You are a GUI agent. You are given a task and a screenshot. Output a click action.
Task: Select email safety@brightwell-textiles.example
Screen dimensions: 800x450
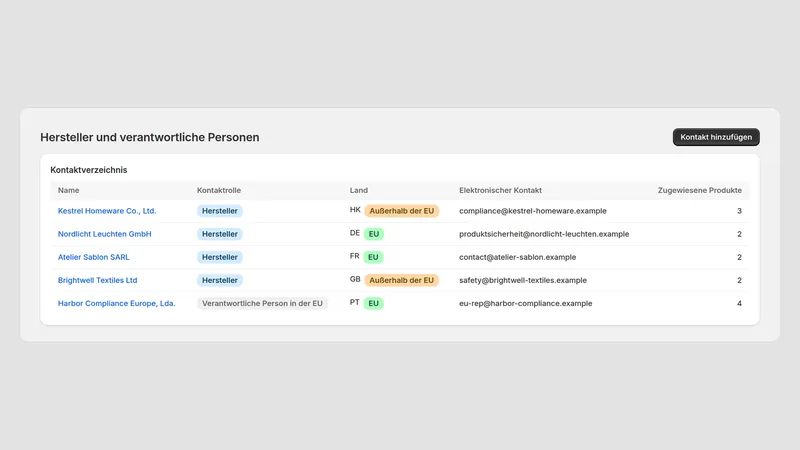[523, 280]
